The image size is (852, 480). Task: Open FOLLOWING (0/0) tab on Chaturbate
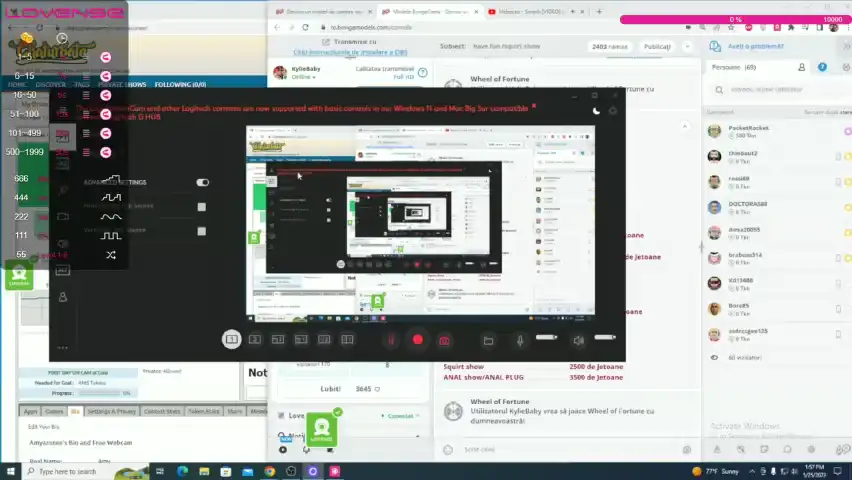click(x=180, y=85)
